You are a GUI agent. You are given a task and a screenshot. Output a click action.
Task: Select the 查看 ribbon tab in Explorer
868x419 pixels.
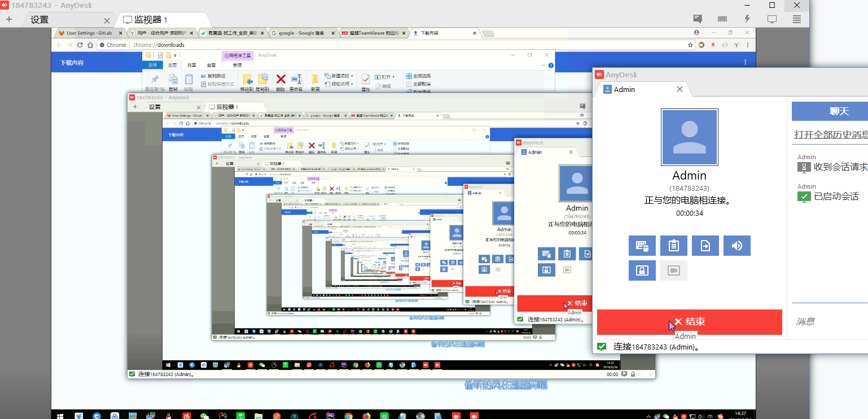[x=211, y=65]
